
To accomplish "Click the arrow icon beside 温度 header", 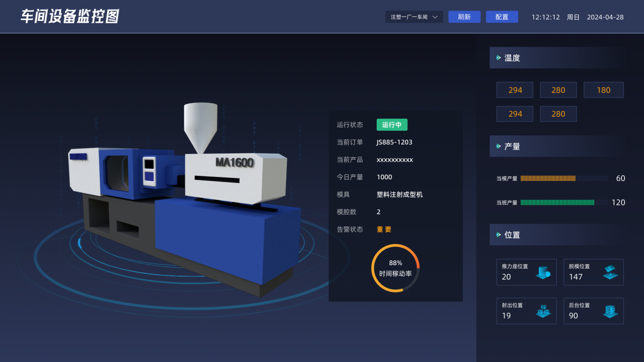I will click(x=498, y=58).
